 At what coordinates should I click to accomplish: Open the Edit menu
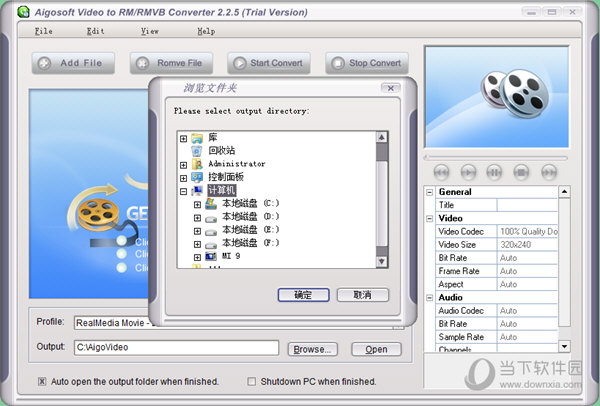click(x=95, y=31)
